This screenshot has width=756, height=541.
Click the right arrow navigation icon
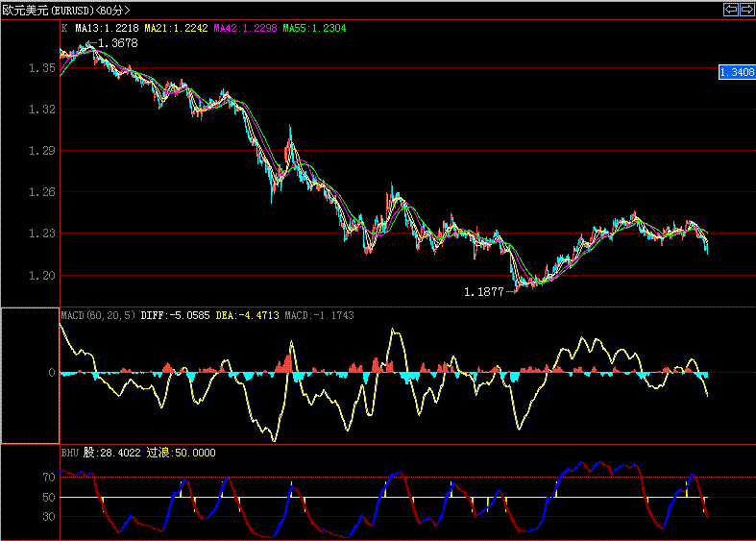coord(746,10)
